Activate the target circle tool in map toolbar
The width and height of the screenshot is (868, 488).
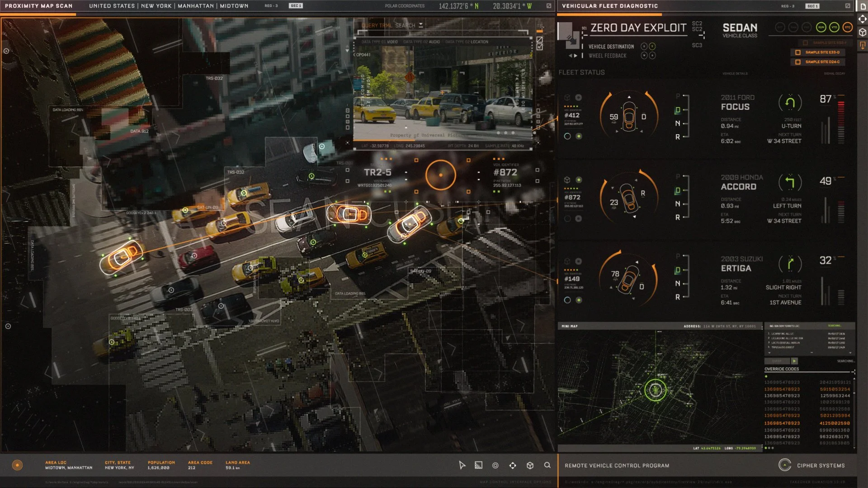click(x=495, y=465)
